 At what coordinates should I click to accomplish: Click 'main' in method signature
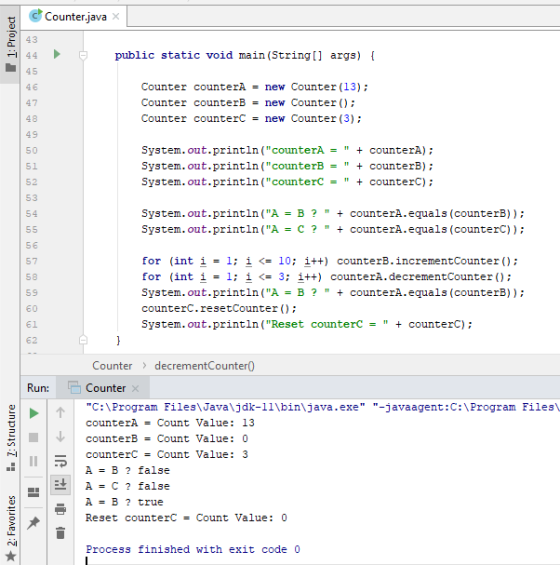click(252, 55)
